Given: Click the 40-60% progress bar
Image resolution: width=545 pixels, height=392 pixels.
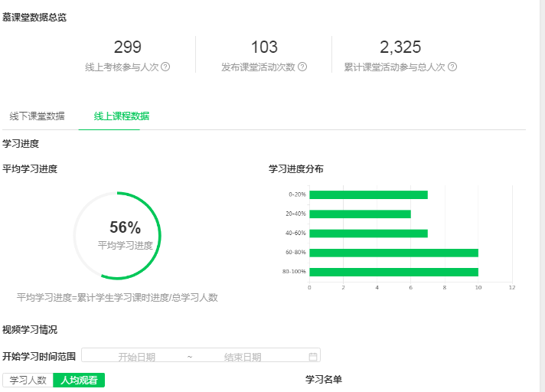Looking at the screenshot, I should [368, 234].
